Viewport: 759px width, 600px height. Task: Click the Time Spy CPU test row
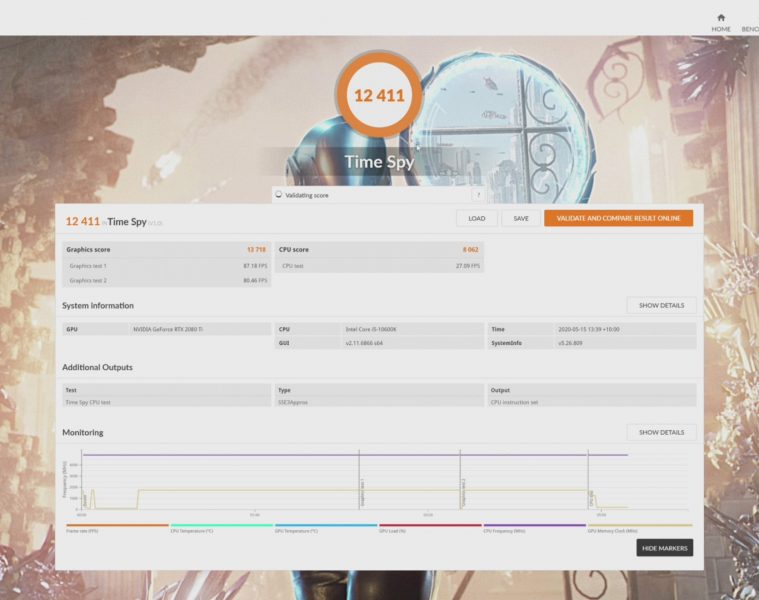[x=167, y=402]
